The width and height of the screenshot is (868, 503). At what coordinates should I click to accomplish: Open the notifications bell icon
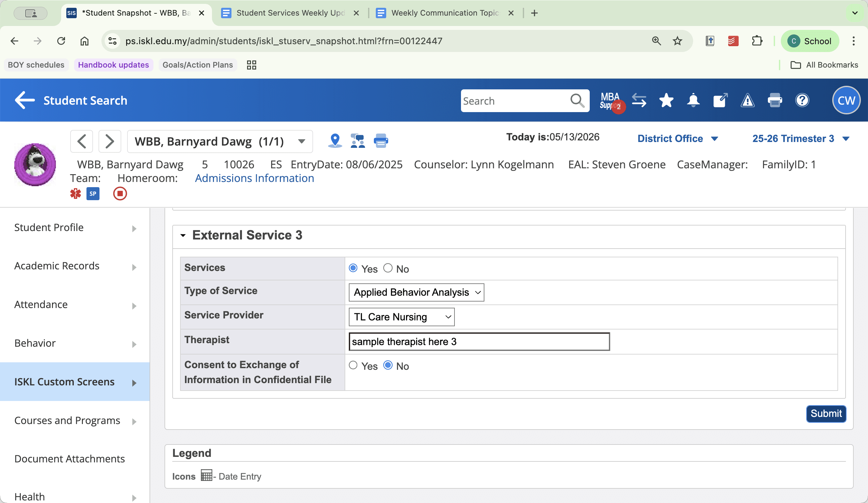pyautogui.click(x=693, y=100)
